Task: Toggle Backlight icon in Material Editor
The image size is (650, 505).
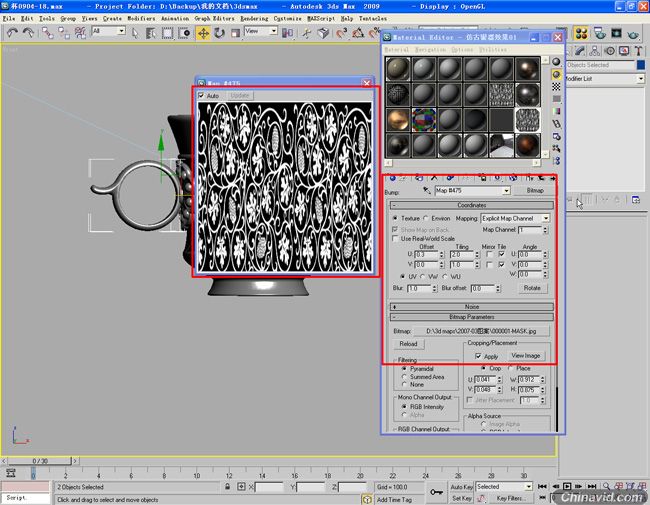Action: pyautogui.click(x=556, y=74)
